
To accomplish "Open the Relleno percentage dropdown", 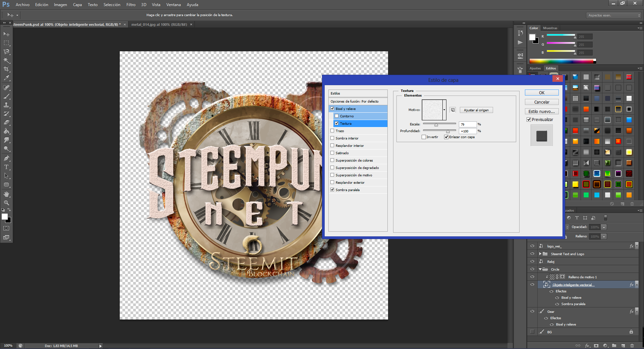I will pyautogui.click(x=604, y=237).
